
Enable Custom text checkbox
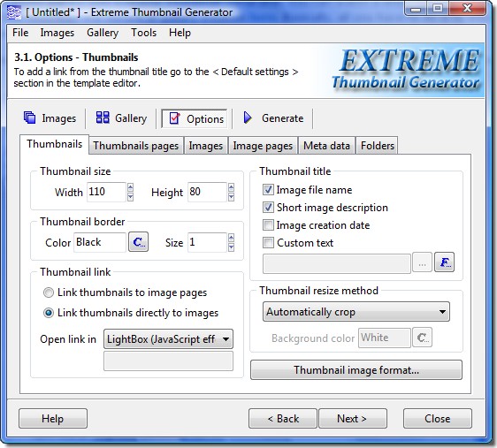coord(268,243)
